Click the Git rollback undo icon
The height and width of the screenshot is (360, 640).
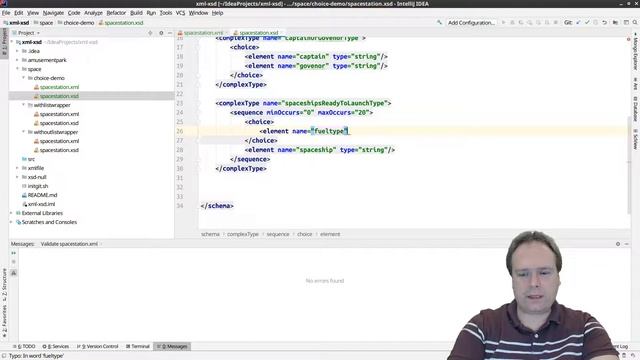click(604, 22)
